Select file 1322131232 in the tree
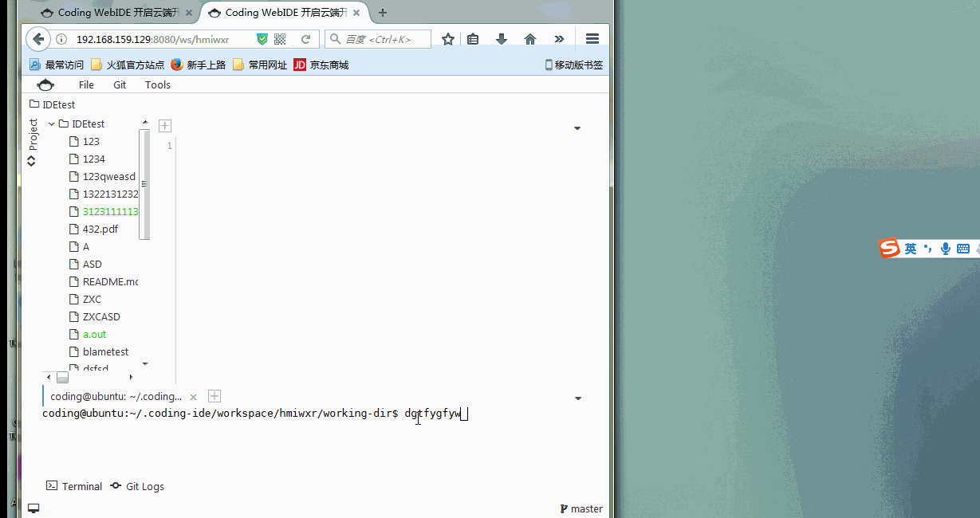Screen dimensions: 980x518 (x=104, y=194)
